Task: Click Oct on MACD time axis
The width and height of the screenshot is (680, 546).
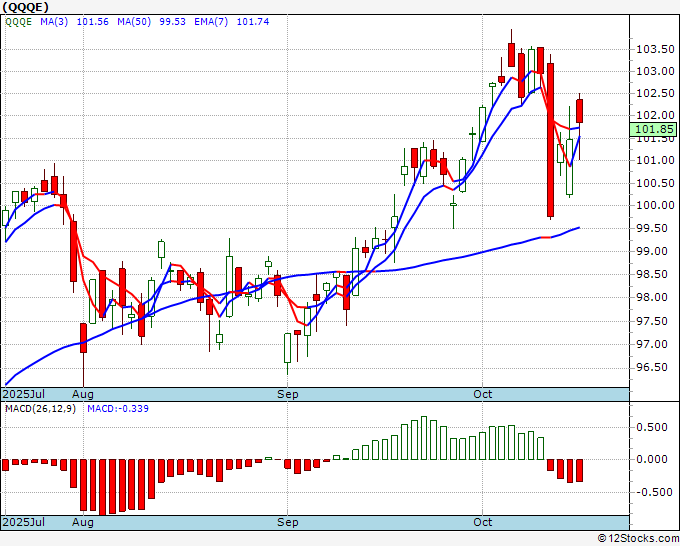Action: pyautogui.click(x=483, y=522)
